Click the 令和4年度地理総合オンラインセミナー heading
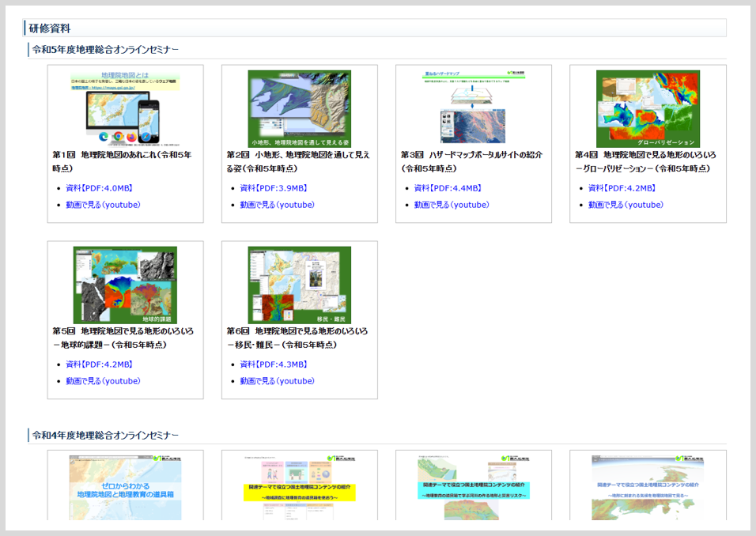Screen dimensions: 756x536 (x=106, y=436)
